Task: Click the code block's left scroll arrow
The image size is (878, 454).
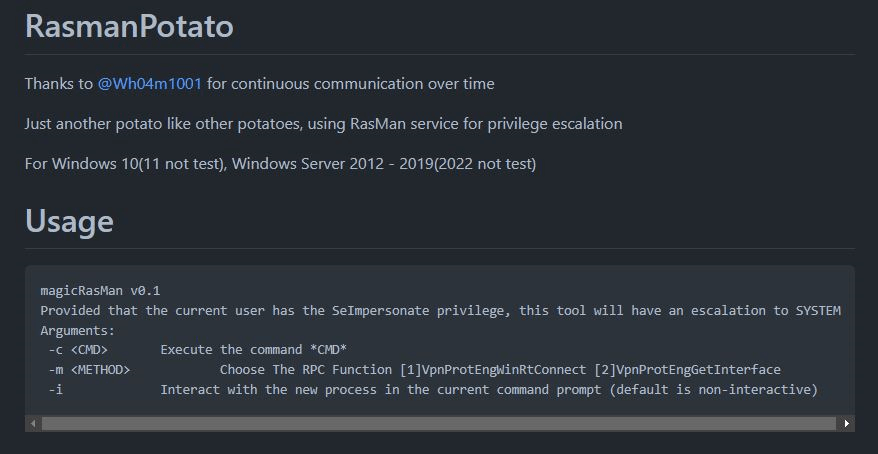Action: (x=33, y=424)
